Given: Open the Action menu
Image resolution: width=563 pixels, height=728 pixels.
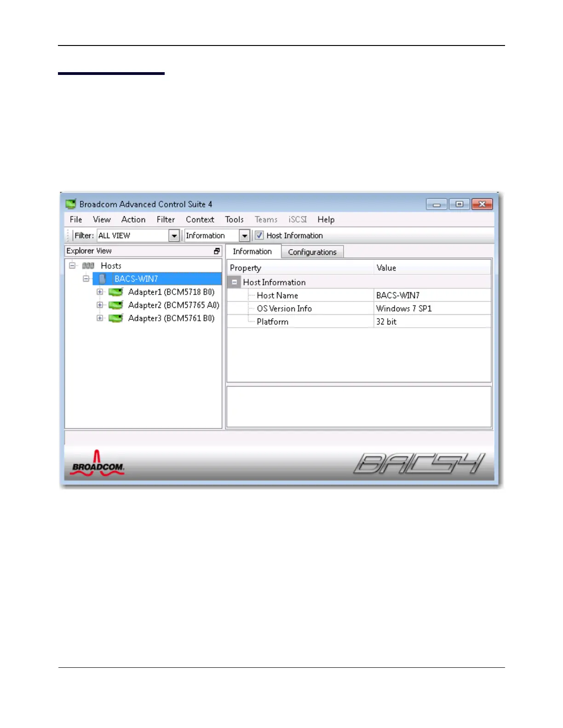Looking at the screenshot, I should (133, 220).
